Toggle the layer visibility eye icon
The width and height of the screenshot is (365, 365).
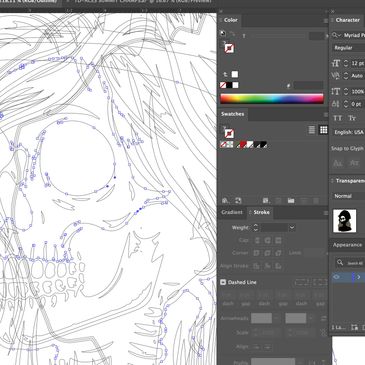[336, 277]
